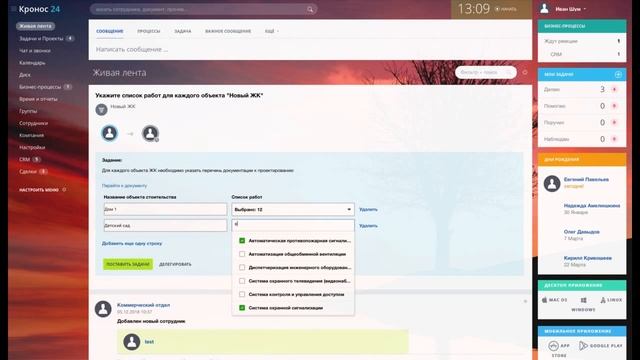Viewport: 640px width, 360px height.
Task: Open user menu arrow next to Иван
Action: pos(584,9)
